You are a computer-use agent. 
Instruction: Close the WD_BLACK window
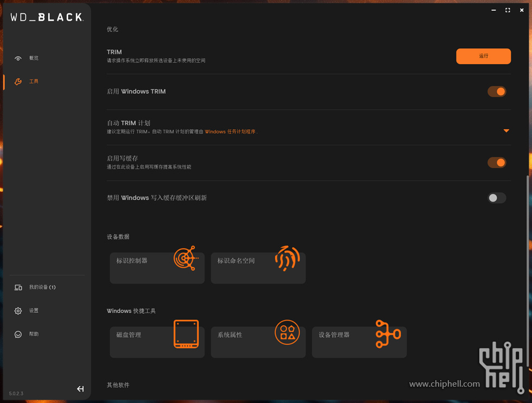pos(522,10)
